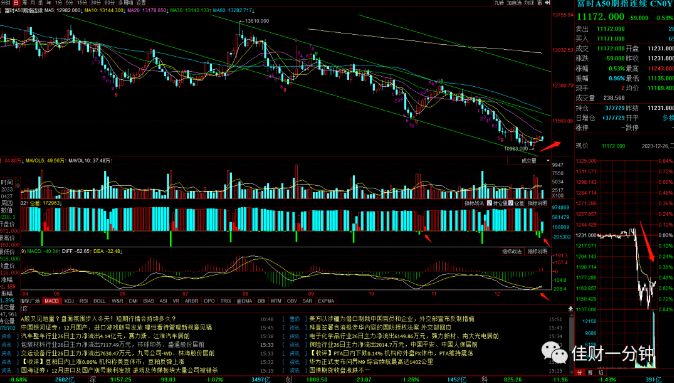Viewport: 674px width, 383px height.
Task: Open the BOLL indicator tab
Action: pyautogui.click(x=99, y=301)
